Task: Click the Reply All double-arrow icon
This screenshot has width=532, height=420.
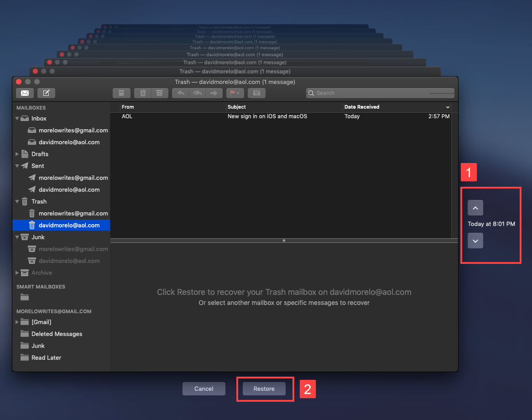Action: click(x=198, y=93)
